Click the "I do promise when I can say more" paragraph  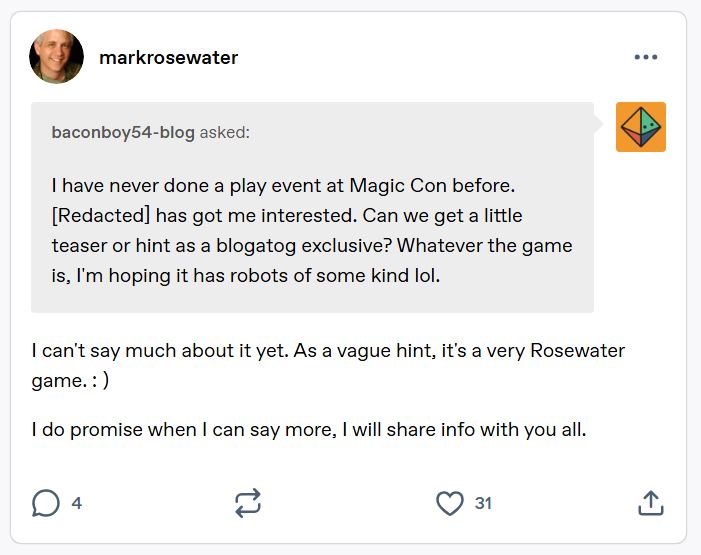tap(308, 431)
